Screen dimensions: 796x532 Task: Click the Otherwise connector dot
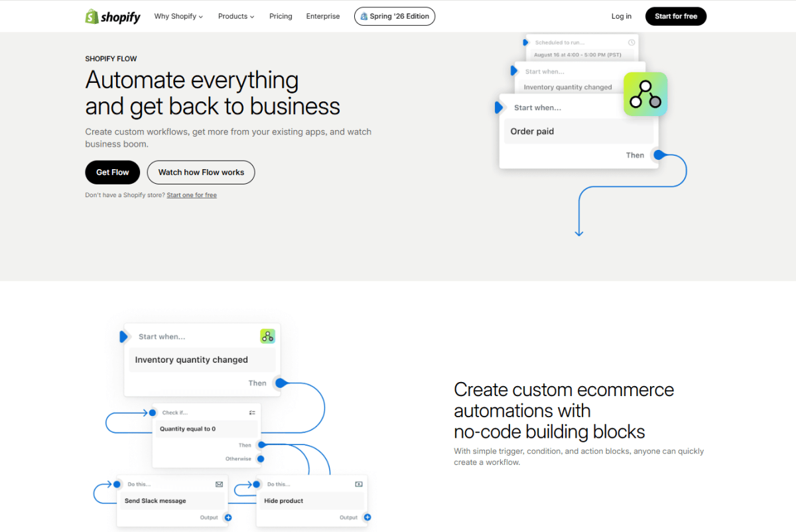coord(261,458)
